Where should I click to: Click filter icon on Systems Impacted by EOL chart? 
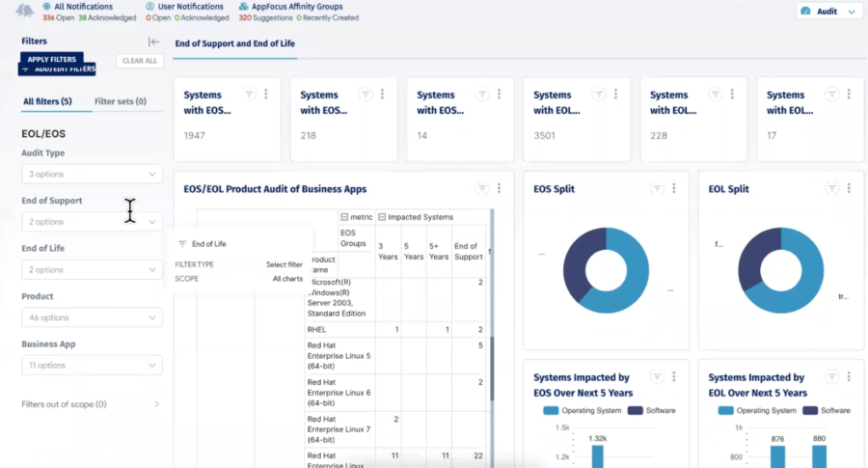point(831,377)
